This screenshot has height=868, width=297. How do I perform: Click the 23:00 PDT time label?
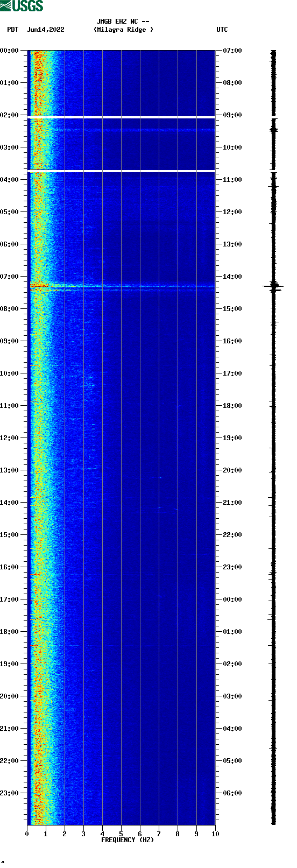click(10, 793)
